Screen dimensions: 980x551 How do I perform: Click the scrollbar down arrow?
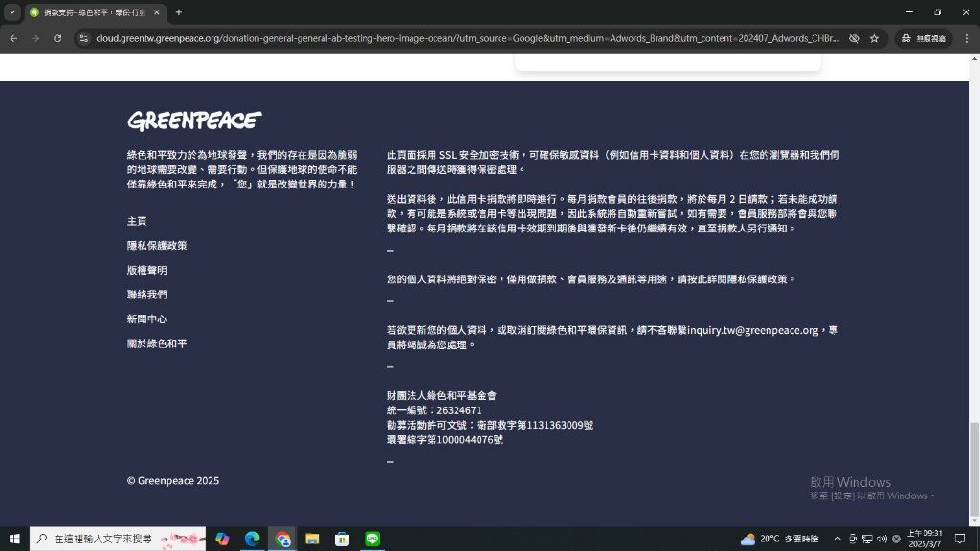point(974,521)
